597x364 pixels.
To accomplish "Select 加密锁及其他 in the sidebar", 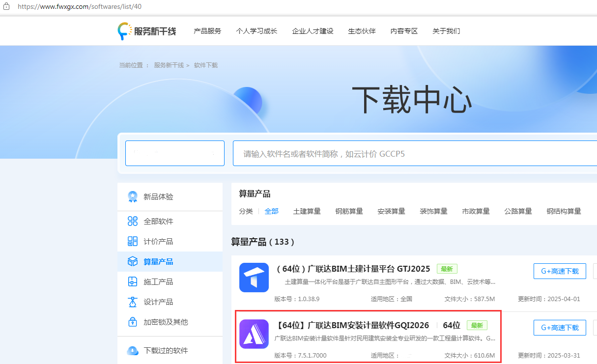I will click(170, 322).
